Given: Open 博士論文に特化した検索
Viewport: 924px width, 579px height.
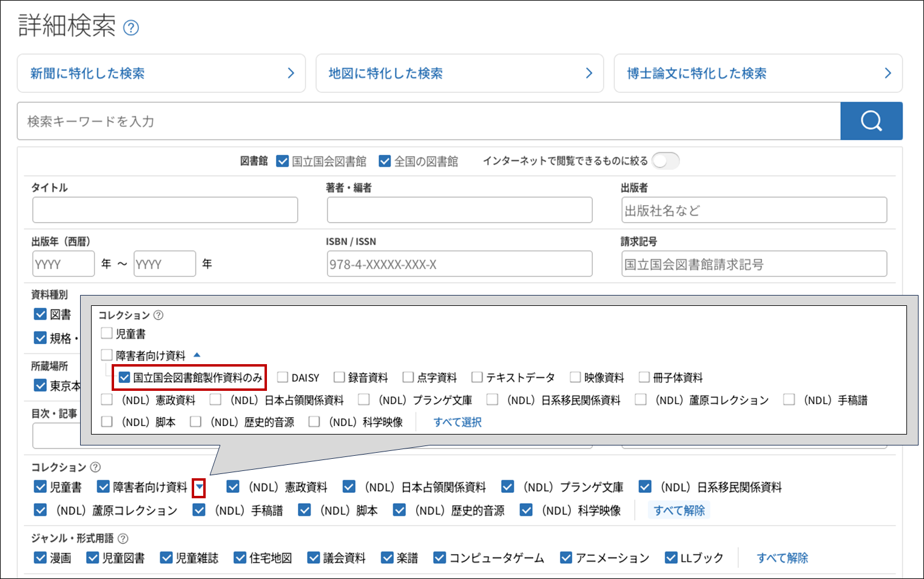Looking at the screenshot, I should pos(757,73).
